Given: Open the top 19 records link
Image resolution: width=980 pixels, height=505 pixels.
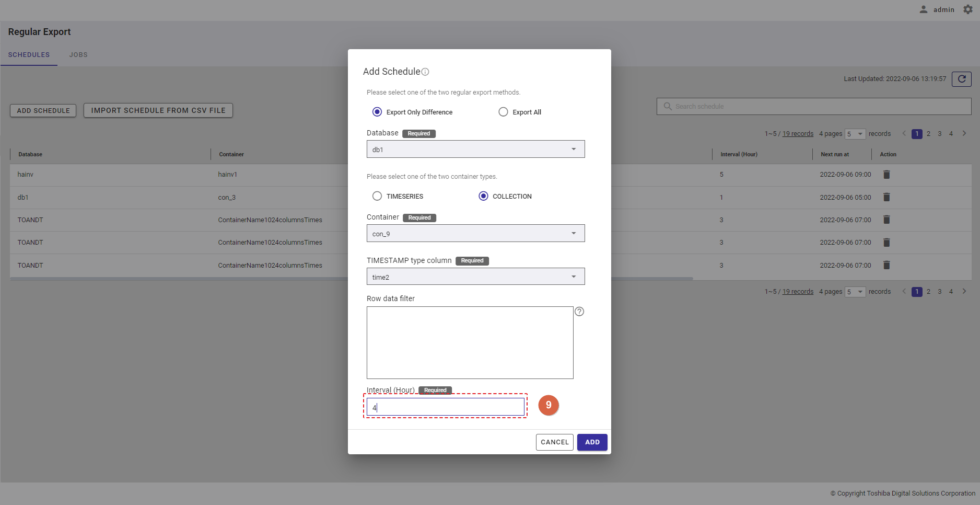Looking at the screenshot, I should (798, 134).
